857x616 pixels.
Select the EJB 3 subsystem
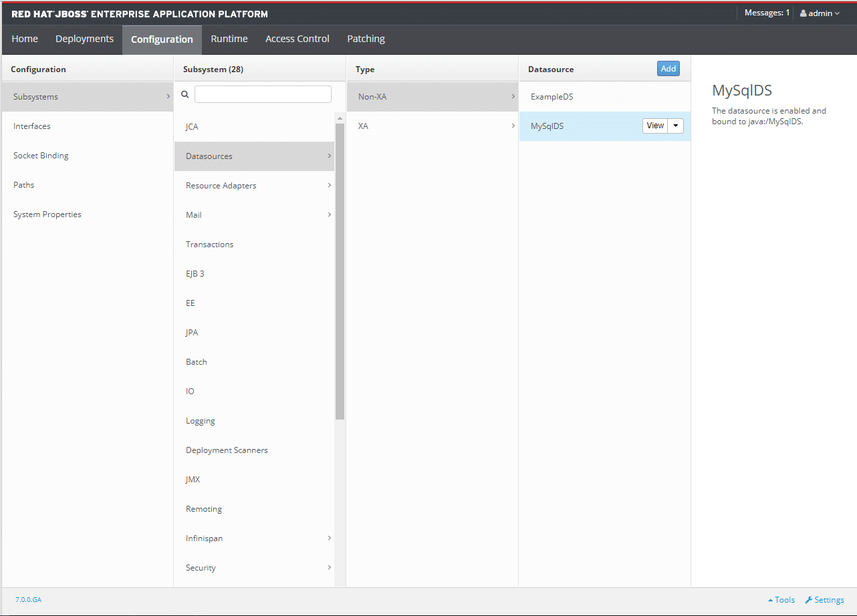click(x=254, y=274)
